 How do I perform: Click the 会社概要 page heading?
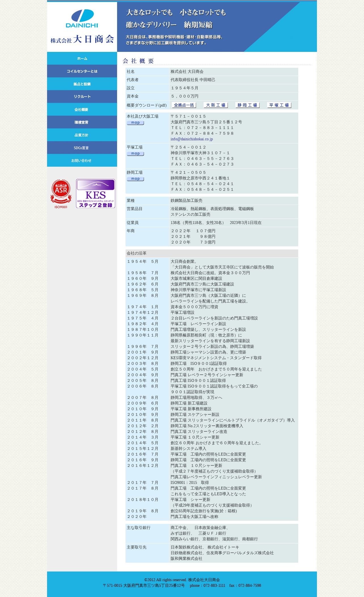pyautogui.click(x=138, y=61)
